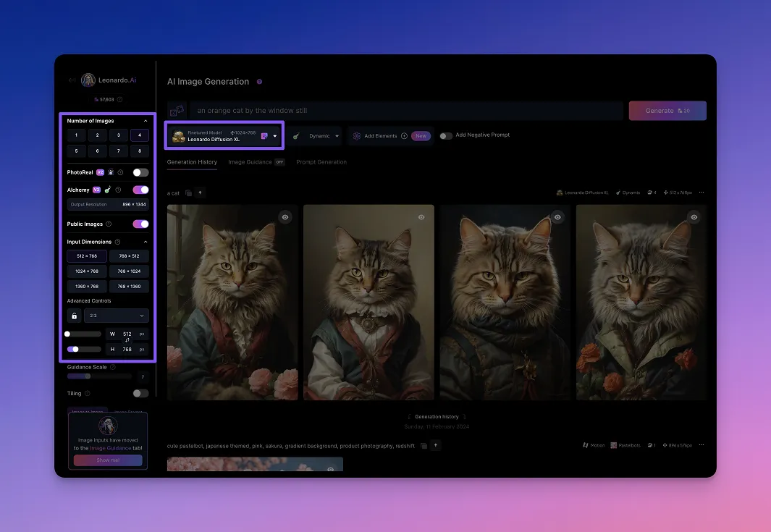Click the eye icon on first cat image

(x=285, y=217)
